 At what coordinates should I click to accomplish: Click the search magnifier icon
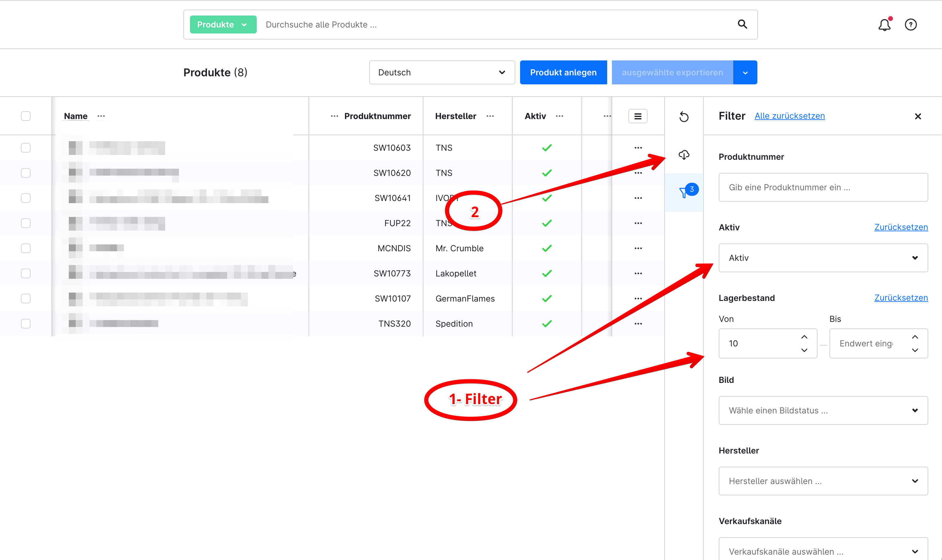click(742, 25)
